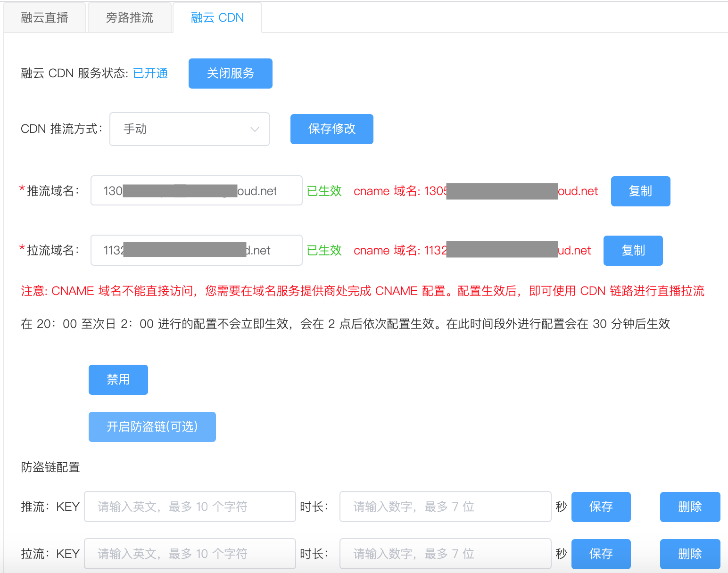This screenshot has height=573, width=728.
Task: Save the 拉流 anti-leech settings
Action: [601, 554]
